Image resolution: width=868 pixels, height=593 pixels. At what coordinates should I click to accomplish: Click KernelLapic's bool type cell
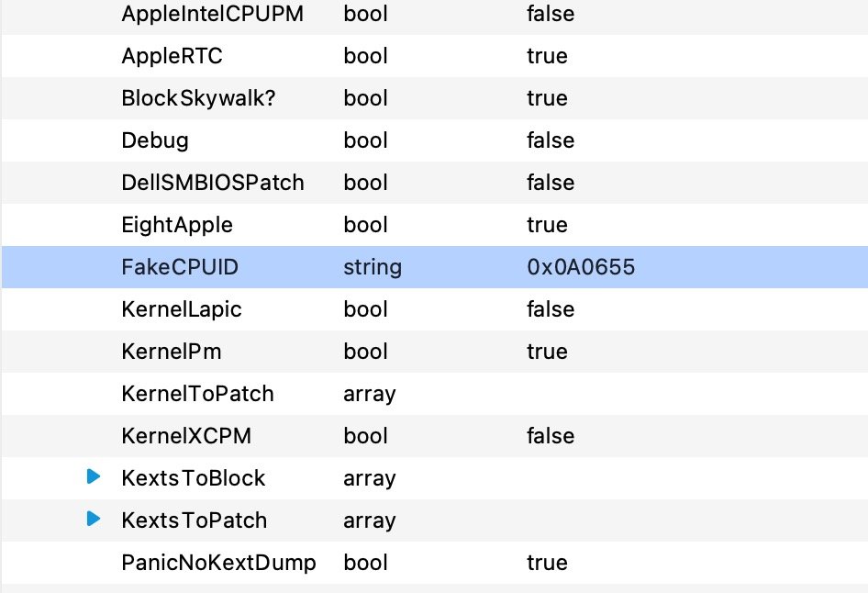click(x=365, y=309)
